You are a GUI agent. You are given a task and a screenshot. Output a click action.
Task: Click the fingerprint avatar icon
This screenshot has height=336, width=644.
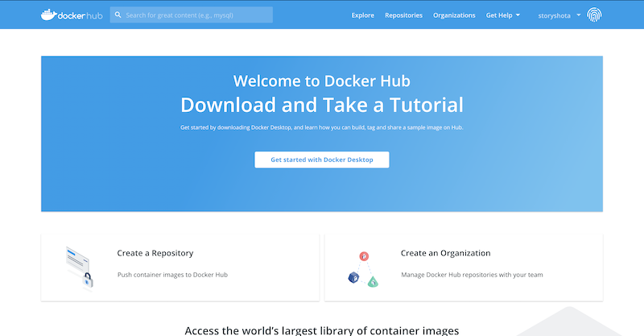[594, 15]
